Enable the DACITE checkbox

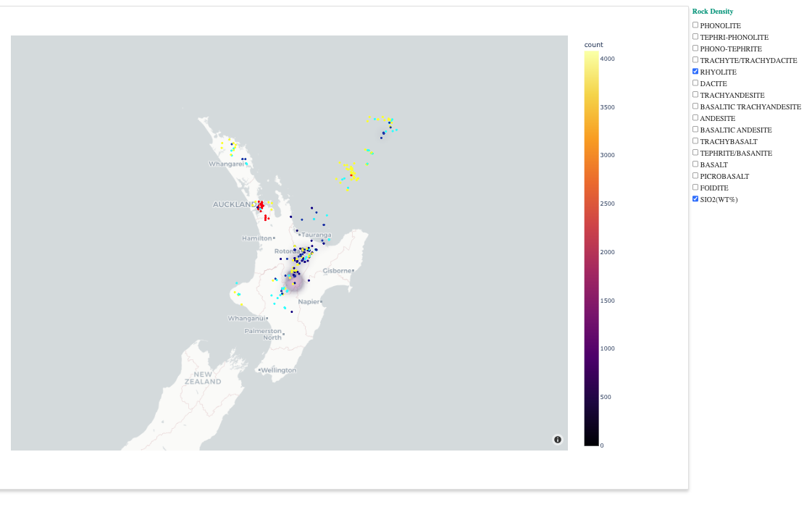pos(695,82)
